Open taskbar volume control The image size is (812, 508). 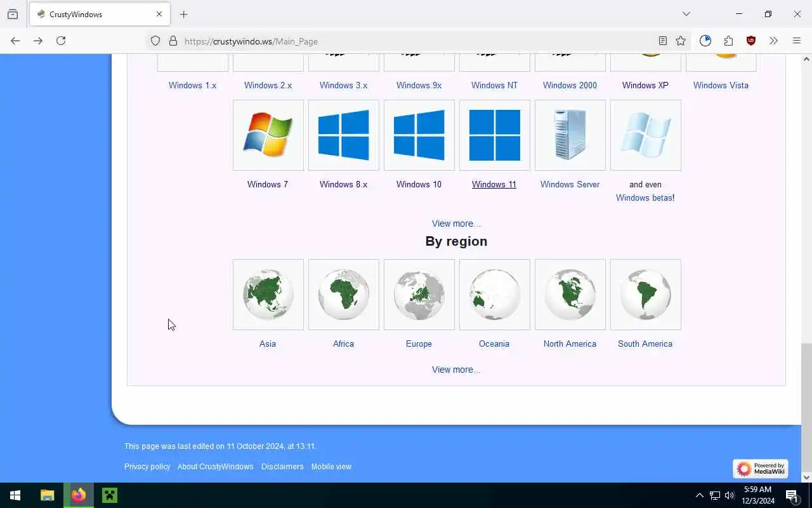730,495
